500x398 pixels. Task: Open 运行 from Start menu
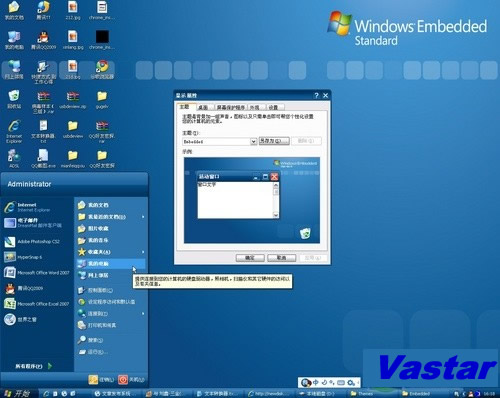(111, 352)
